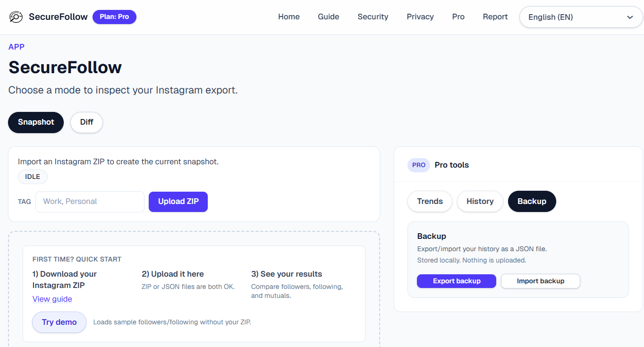Follow the View guide link
The image size is (644, 347).
click(52, 299)
